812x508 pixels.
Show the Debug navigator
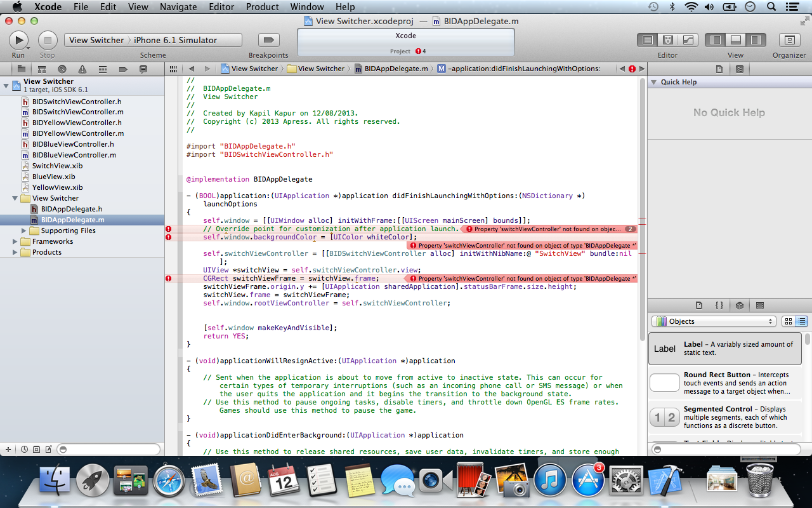coord(103,69)
